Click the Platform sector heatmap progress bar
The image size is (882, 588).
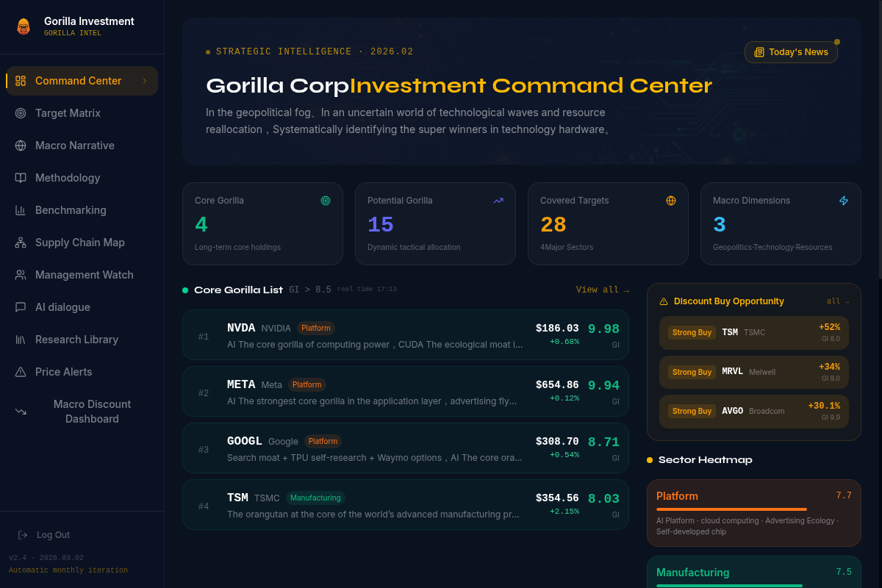pos(731,509)
